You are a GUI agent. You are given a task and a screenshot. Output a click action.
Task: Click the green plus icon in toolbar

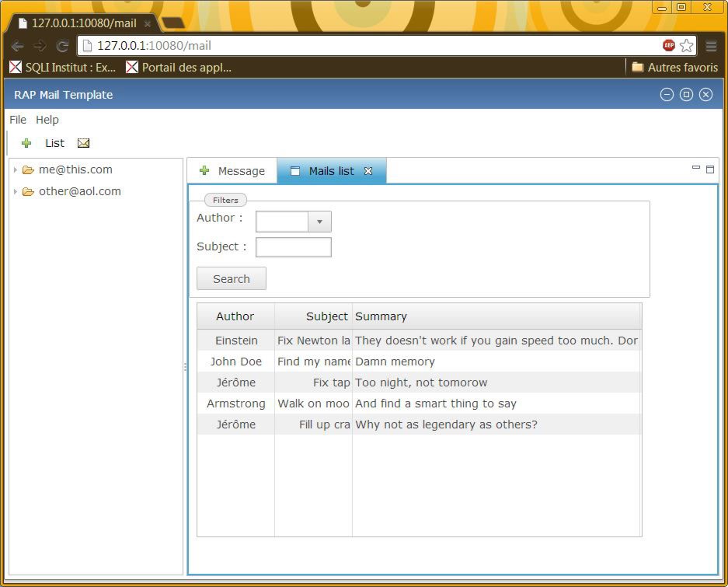[26, 143]
